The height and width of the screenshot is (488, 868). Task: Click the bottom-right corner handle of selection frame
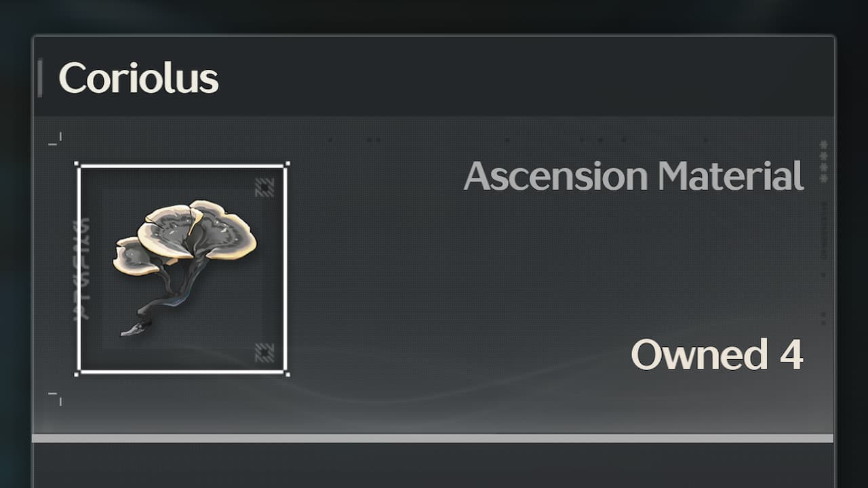click(x=288, y=373)
